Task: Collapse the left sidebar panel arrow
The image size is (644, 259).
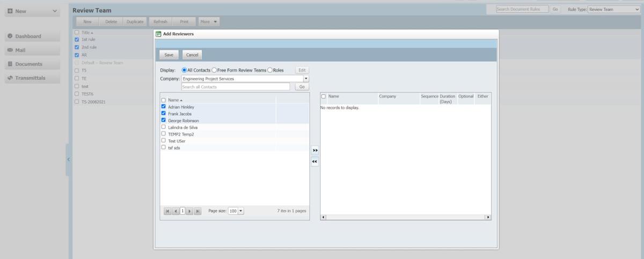Action: tap(68, 160)
